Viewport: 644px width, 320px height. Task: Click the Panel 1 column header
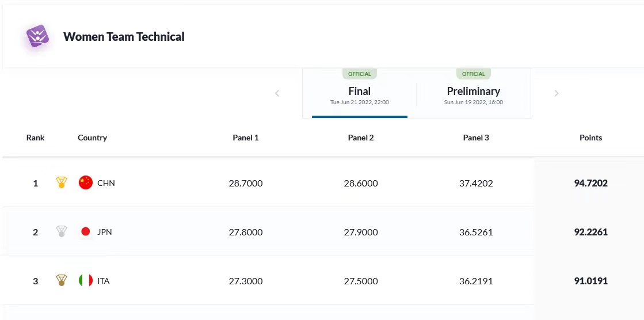(245, 138)
